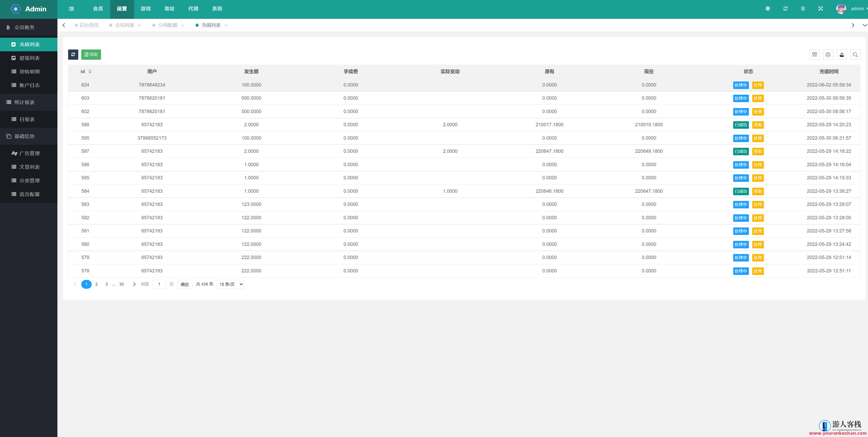Click the print table icon
Viewport: 868px width, 437px height.
tap(828, 55)
